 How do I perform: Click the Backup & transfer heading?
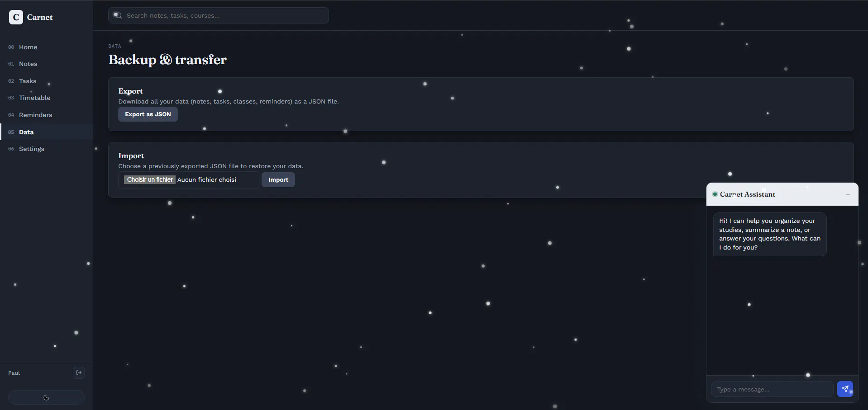pyautogui.click(x=167, y=60)
